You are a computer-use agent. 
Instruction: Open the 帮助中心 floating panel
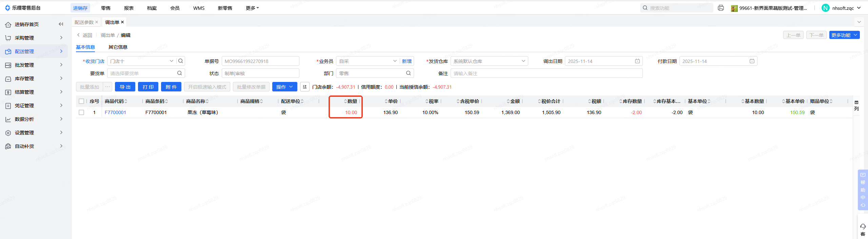[863, 190]
